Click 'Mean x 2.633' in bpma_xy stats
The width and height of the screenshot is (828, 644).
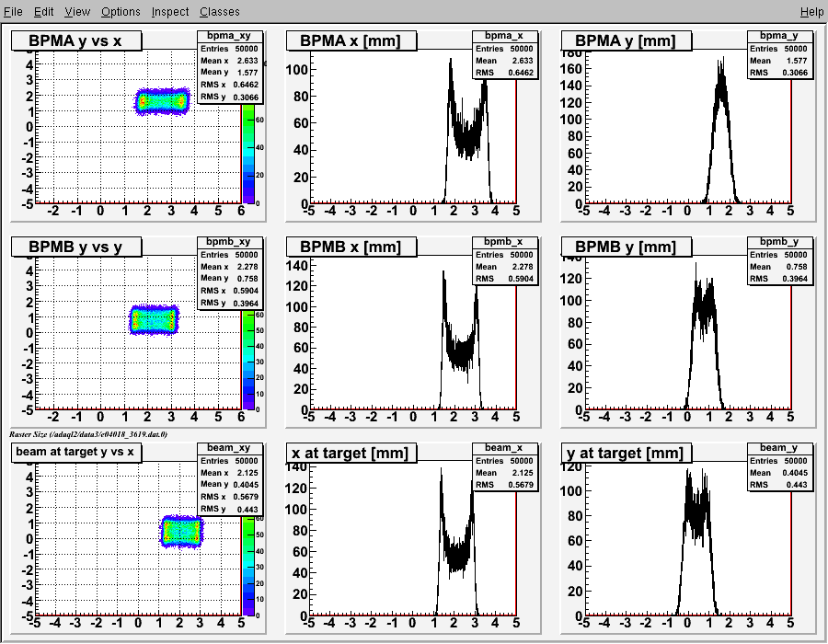coord(229,61)
